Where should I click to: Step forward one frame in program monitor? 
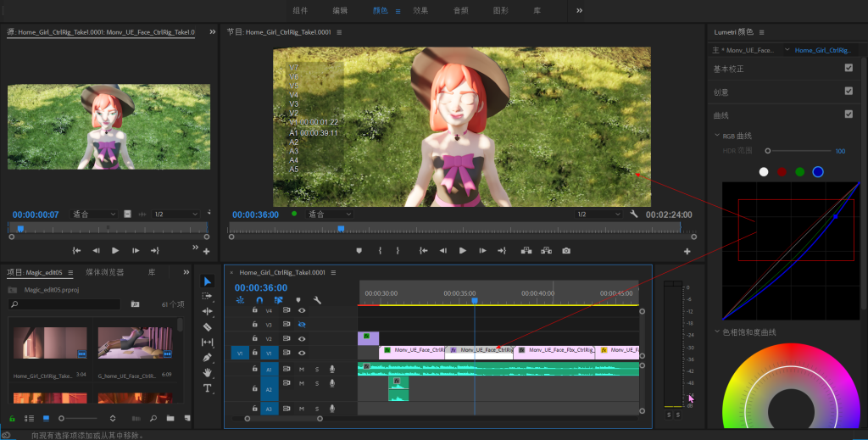482,251
